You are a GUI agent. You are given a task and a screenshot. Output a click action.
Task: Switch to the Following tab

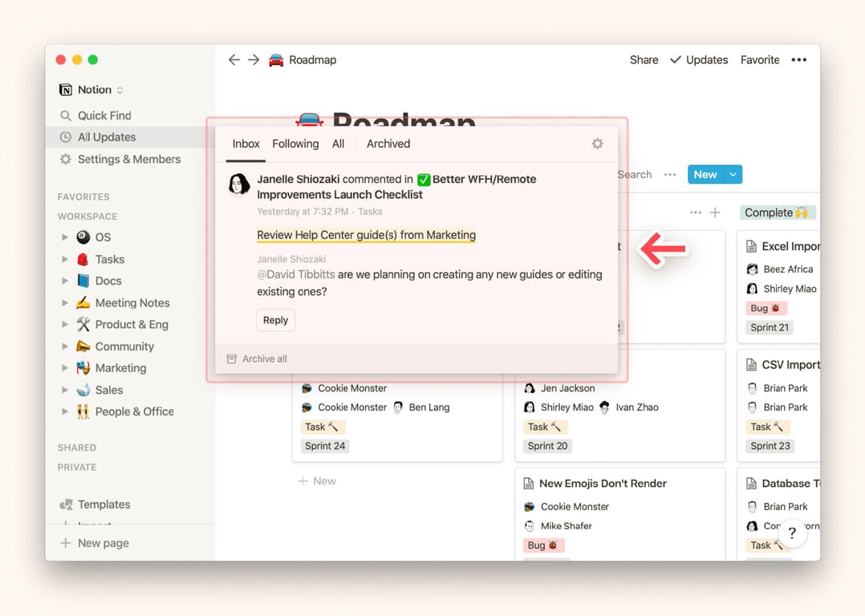[295, 144]
